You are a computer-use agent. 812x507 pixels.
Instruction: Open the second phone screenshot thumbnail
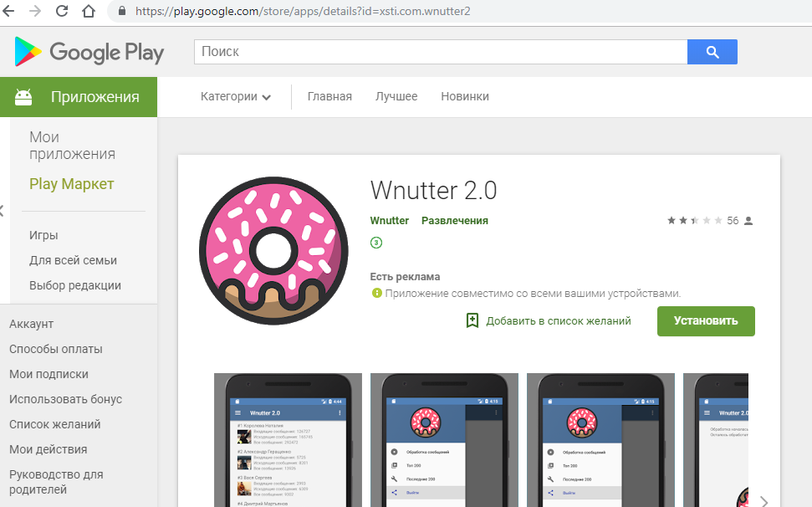[x=444, y=440]
